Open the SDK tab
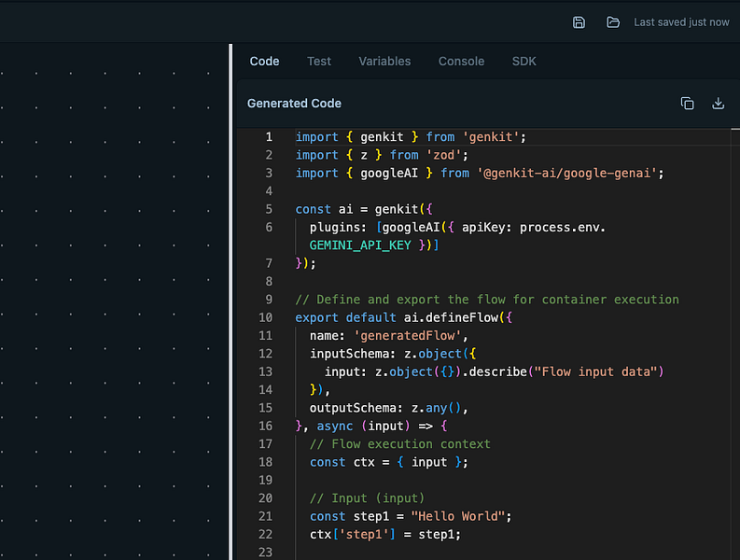 [524, 62]
